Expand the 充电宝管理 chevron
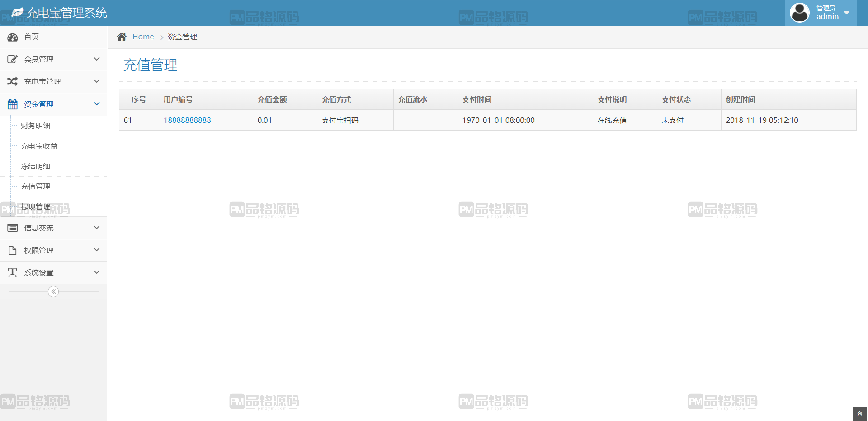The image size is (868, 421). [96, 81]
